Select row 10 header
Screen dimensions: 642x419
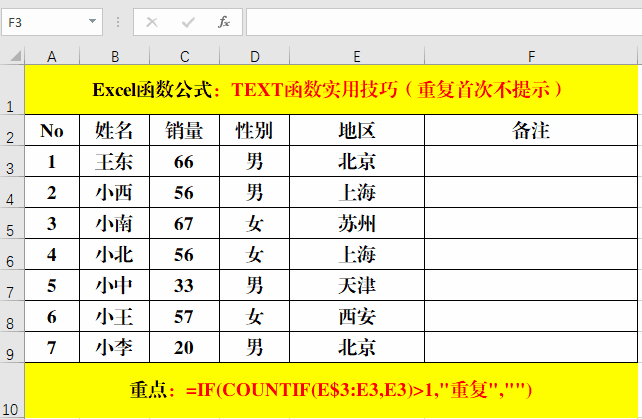12,391
